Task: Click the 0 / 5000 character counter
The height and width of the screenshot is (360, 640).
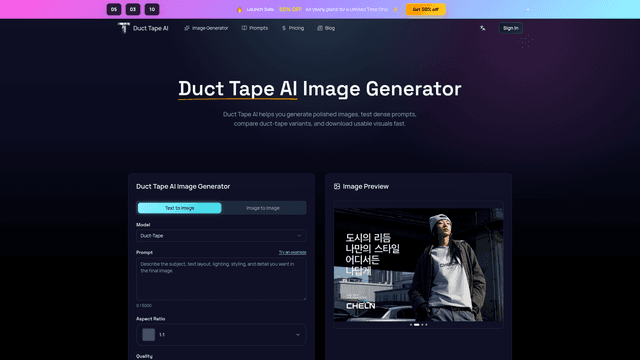Action: (x=144, y=305)
